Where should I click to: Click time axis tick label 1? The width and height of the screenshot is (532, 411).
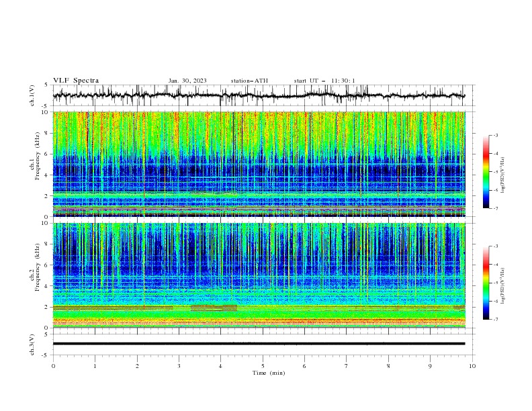point(95,366)
